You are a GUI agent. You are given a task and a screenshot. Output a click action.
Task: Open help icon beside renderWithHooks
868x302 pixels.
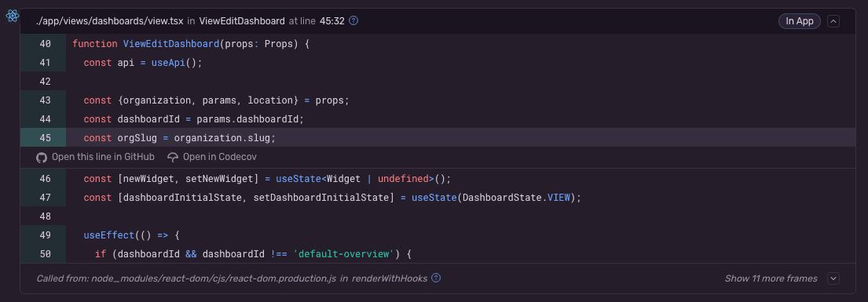(x=436, y=278)
